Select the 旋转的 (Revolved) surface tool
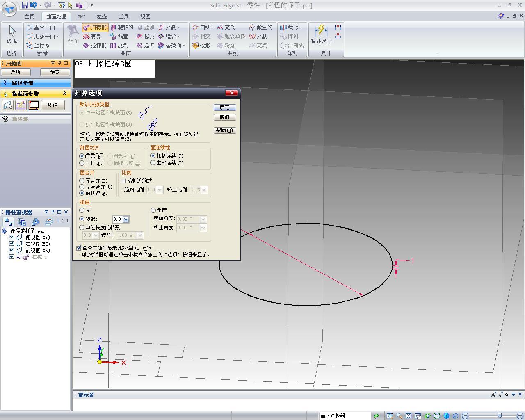This screenshot has height=420, width=525. [122, 27]
